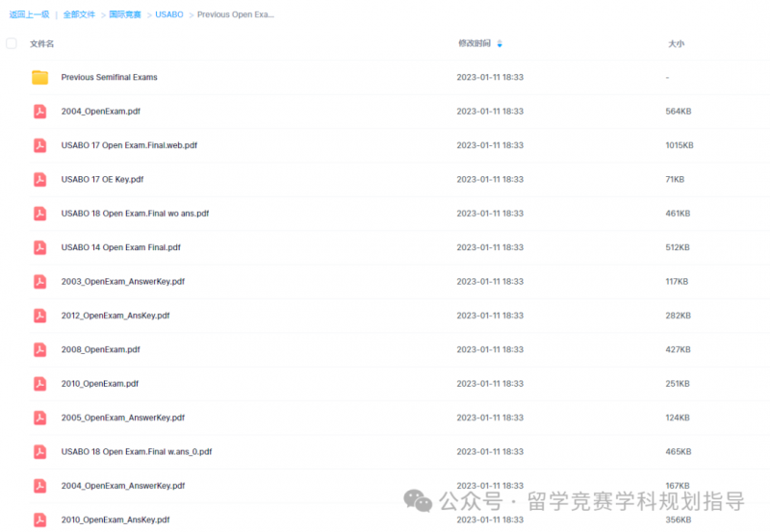The width and height of the screenshot is (770, 532).
Task: Click PDF icon of 2010_OpenExam_AnsKey.pdf
Action: pyautogui.click(x=39, y=519)
